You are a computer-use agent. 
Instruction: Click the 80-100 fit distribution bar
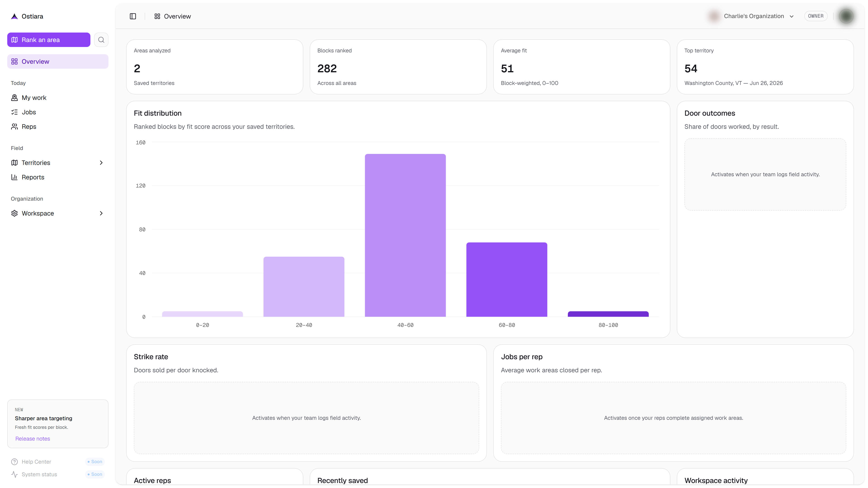click(x=608, y=314)
